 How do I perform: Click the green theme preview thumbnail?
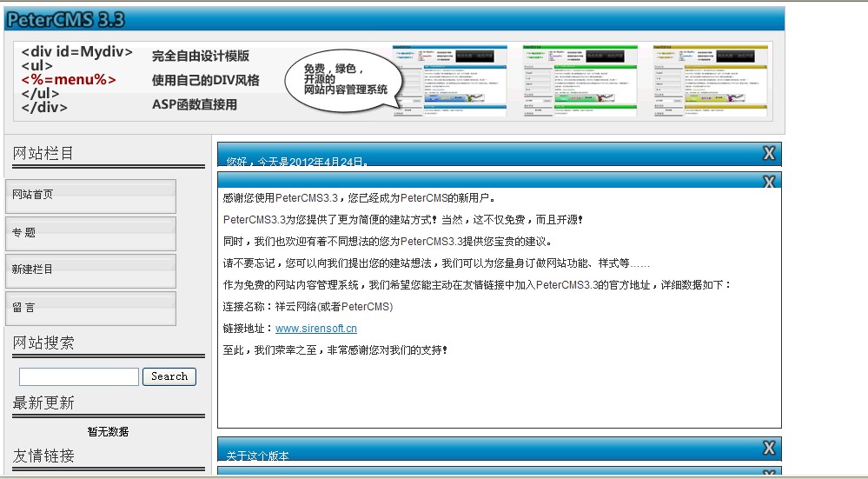pyautogui.click(x=580, y=81)
